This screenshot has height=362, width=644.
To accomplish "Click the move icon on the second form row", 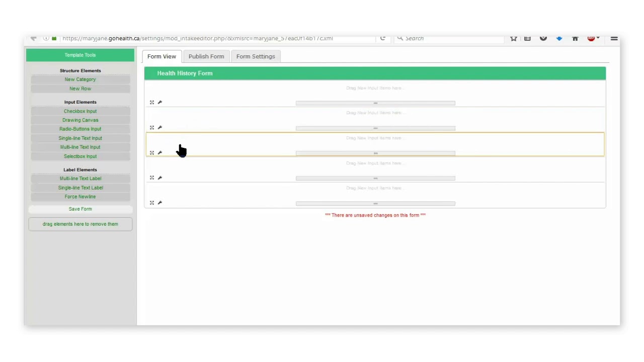I will [x=152, y=128].
